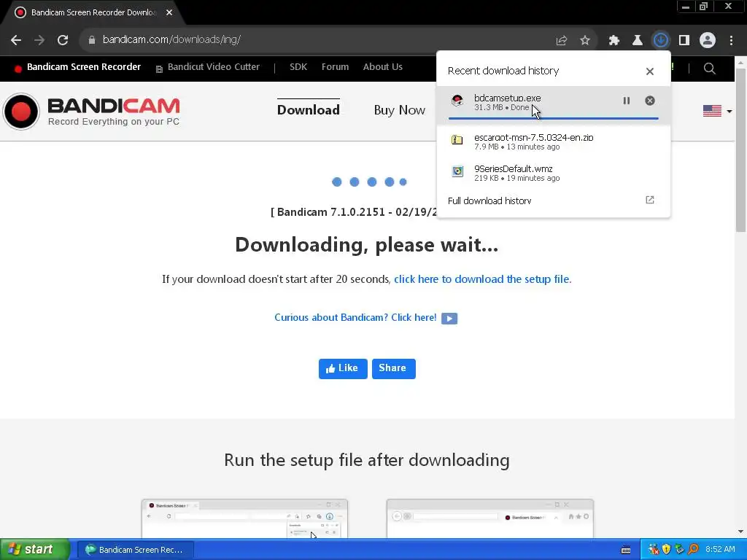Click the Bandicam logo
The width and height of the screenshot is (747, 560).
point(91,112)
